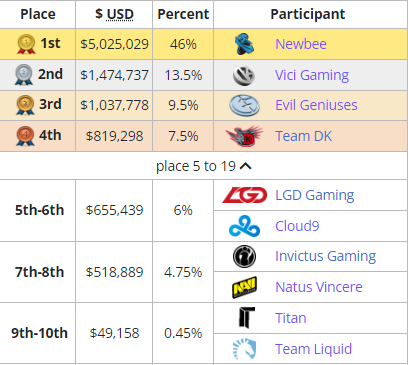Open the Team Liquid link

point(314,349)
